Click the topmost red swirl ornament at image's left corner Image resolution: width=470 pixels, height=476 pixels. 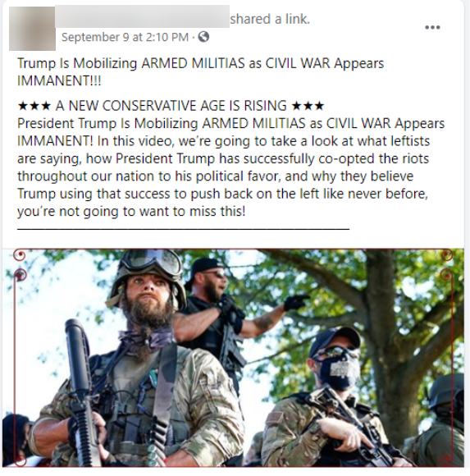coord(20,255)
